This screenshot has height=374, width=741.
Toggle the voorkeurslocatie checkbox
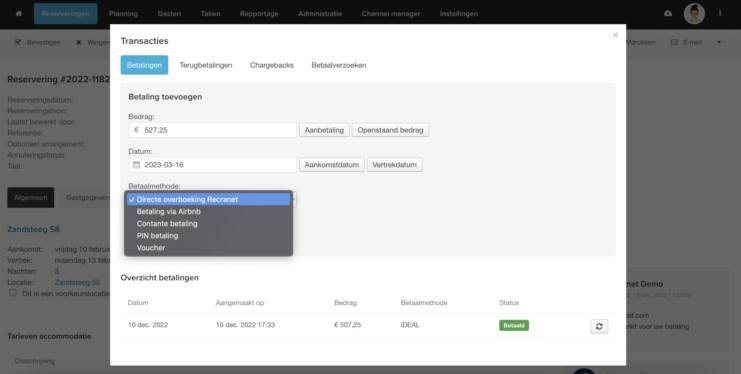pyautogui.click(x=13, y=293)
